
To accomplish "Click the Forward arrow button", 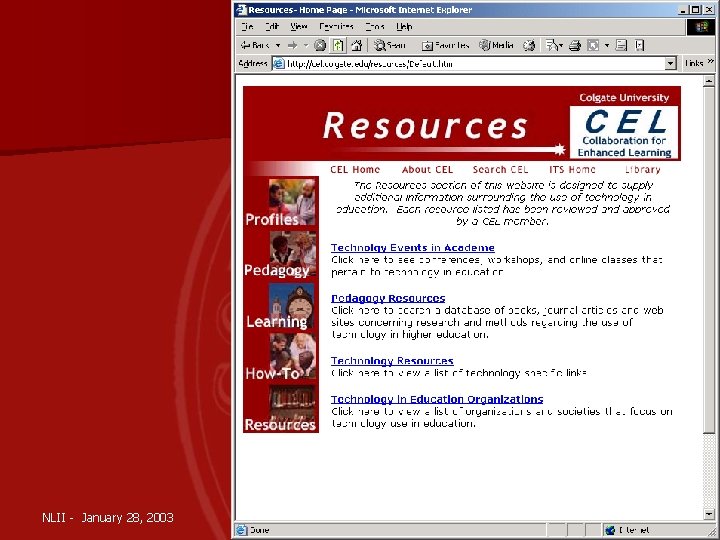I will click(x=292, y=45).
